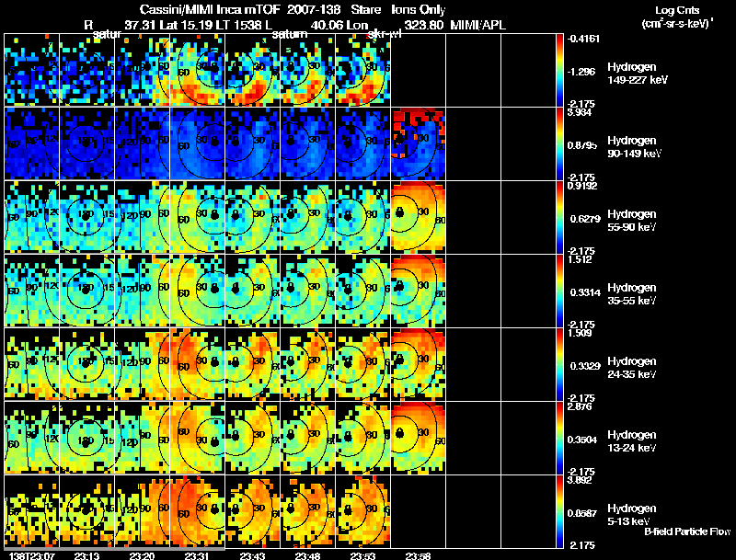Click the '0.3504' scale value
736x560 pixels.
(x=582, y=440)
